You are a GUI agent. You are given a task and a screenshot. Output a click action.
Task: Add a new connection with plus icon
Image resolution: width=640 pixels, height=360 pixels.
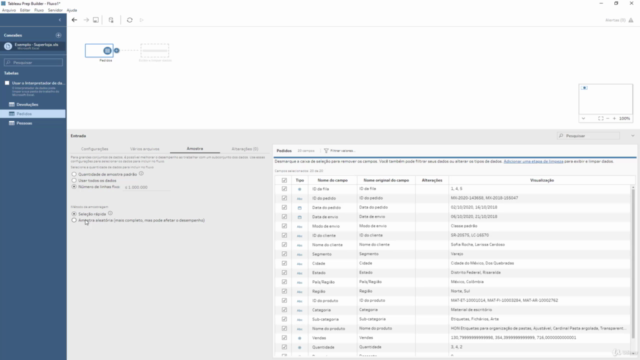[x=58, y=35]
